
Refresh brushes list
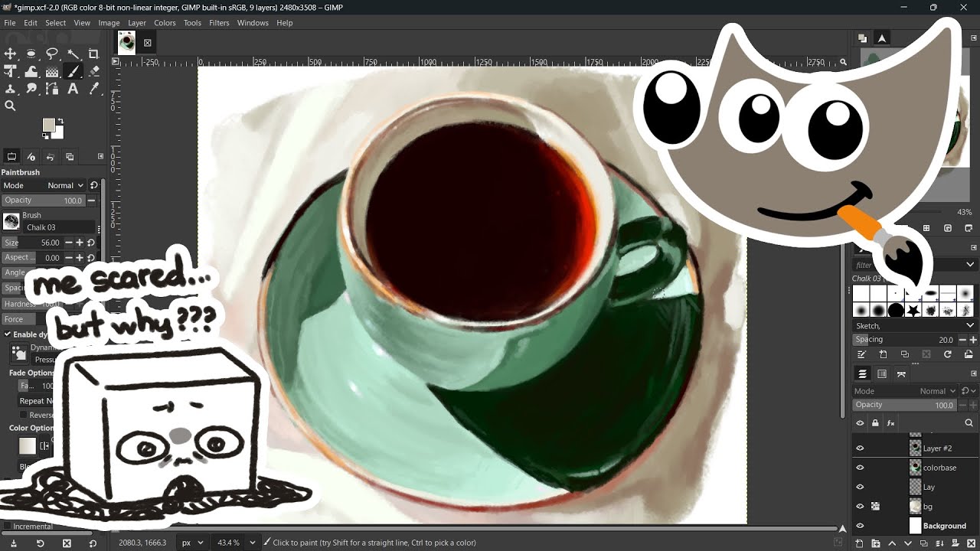pyautogui.click(x=948, y=354)
